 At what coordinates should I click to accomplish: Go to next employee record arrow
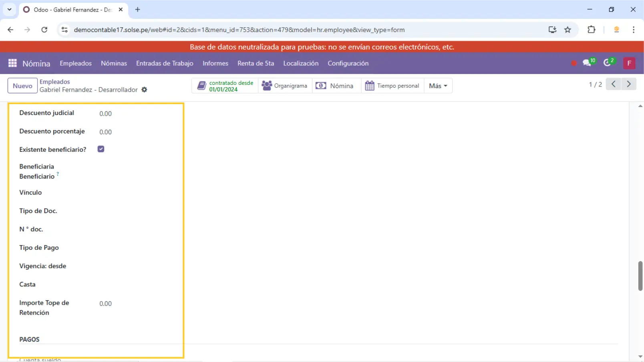coord(629,84)
